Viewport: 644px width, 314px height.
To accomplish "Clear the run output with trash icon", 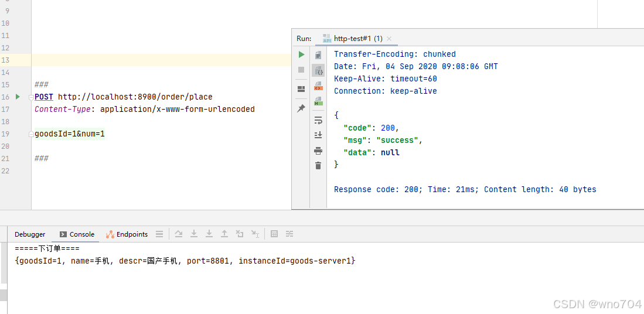I will click(318, 165).
